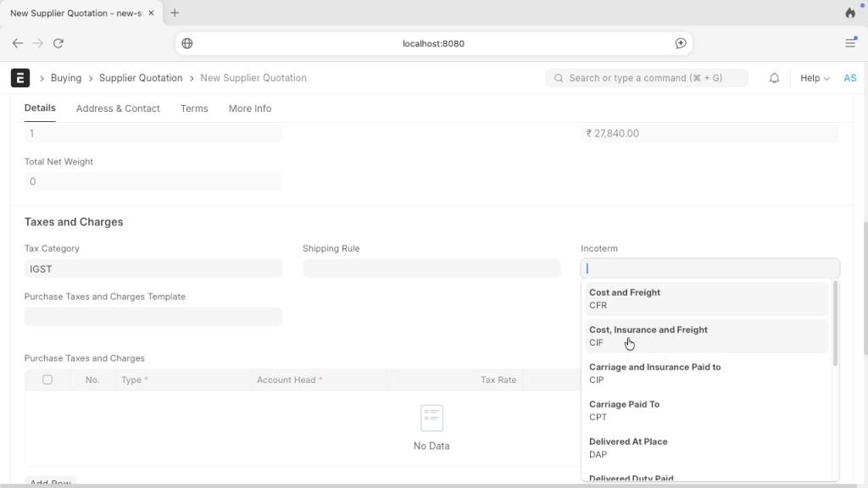This screenshot has height=488, width=868.
Task: Click the ERPNext home logo icon
Action: [x=20, y=78]
